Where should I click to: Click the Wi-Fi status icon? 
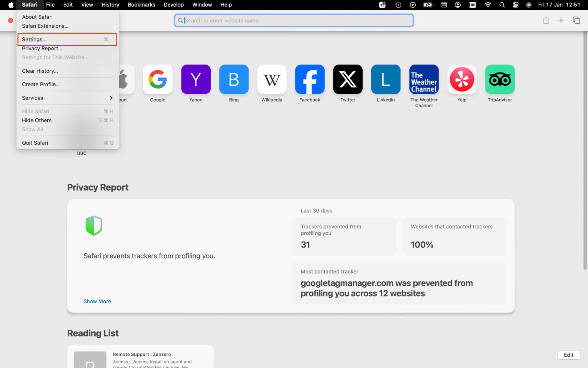[488, 5]
